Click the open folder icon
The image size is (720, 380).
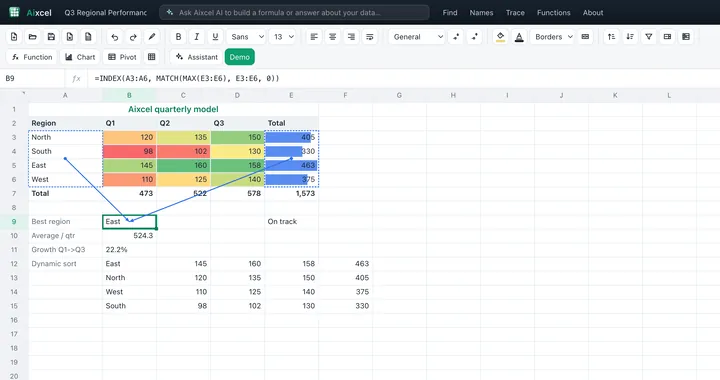coord(33,37)
